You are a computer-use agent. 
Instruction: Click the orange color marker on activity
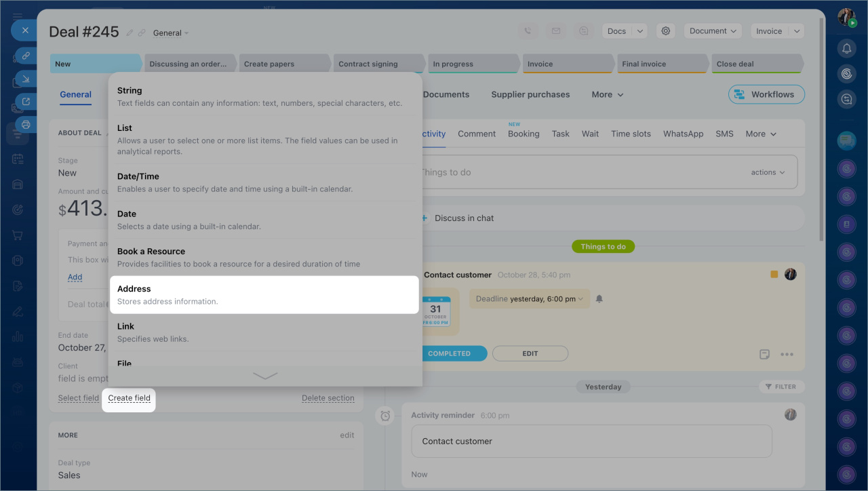pos(774,275)
